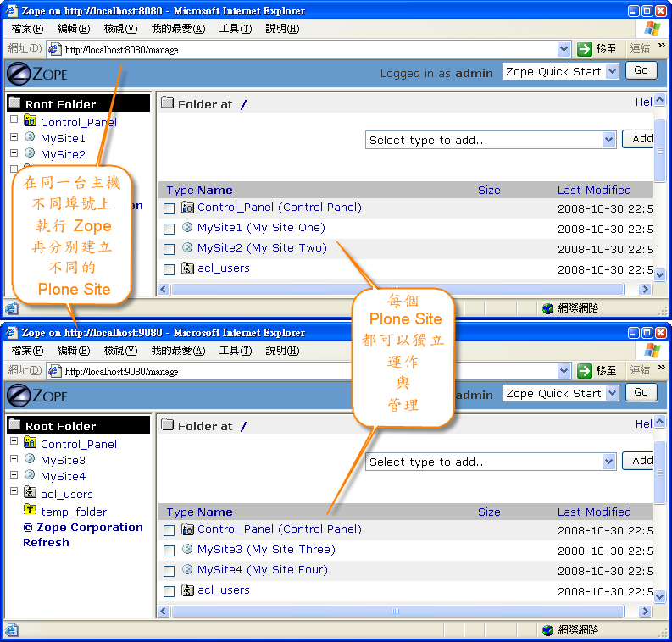
Task: Click green Go arrow (移至) in 9080 window
Action: point(584,371)
